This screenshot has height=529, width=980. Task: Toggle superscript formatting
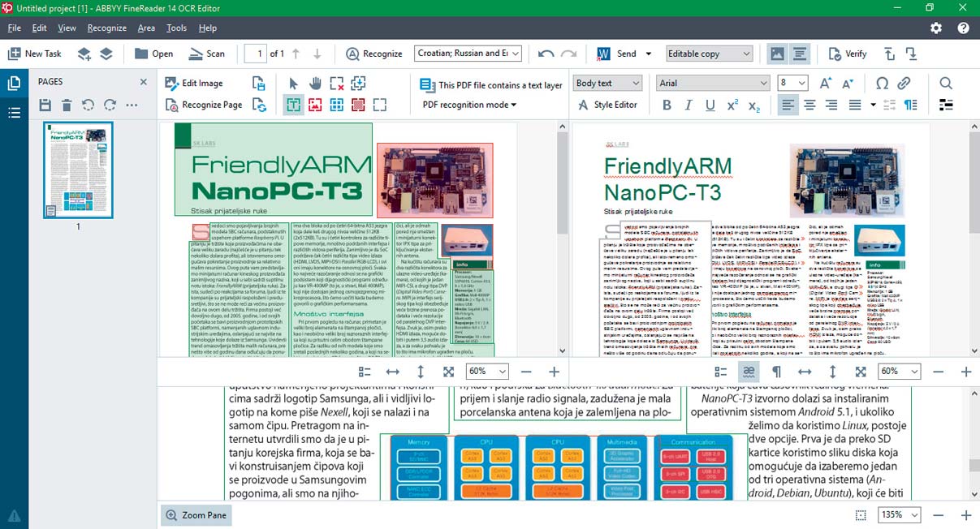click(x=732, y=105)
